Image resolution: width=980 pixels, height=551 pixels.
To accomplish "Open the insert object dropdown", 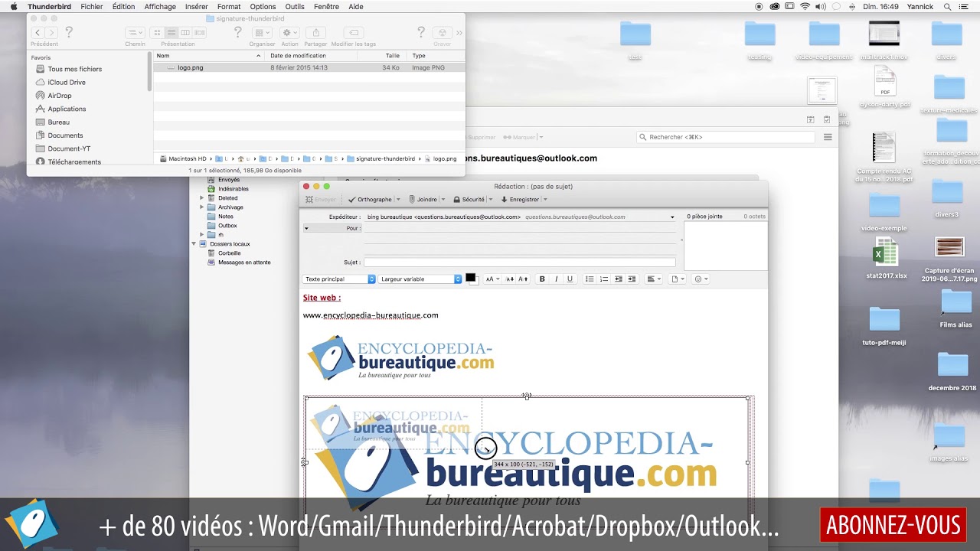I will [678, 279].
